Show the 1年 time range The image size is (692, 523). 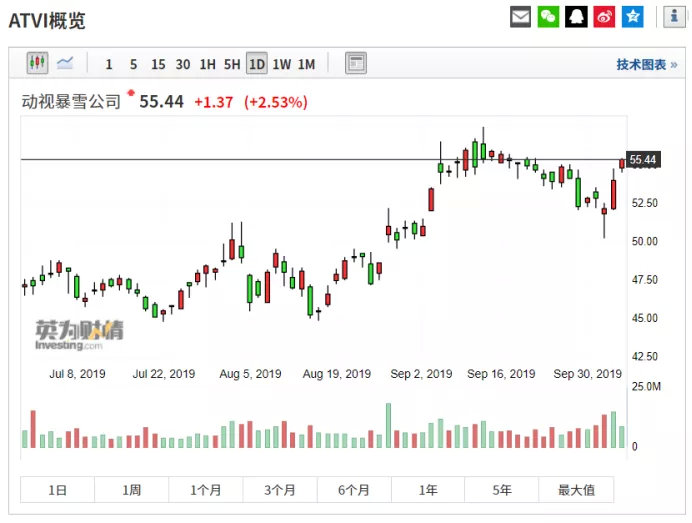(x=428, y=490)
